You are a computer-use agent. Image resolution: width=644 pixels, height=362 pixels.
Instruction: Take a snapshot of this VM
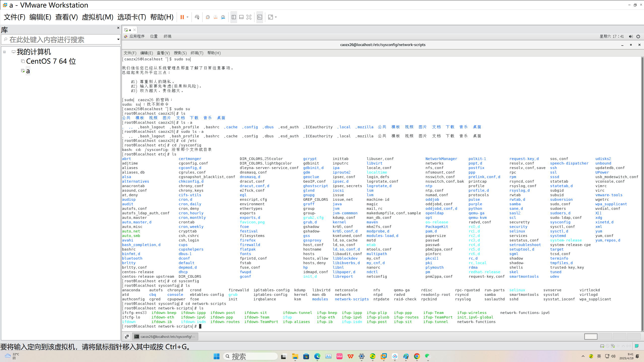coord(208,17)
